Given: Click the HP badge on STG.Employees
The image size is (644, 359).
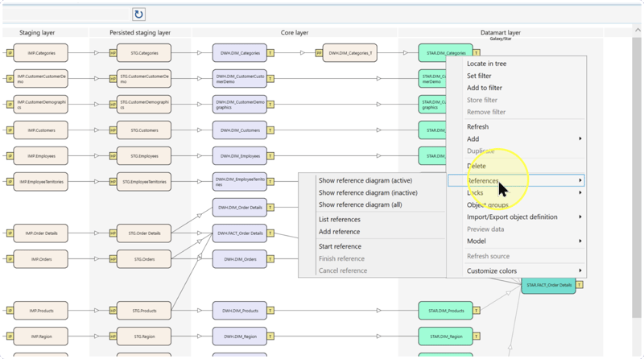Looking at the screenshot, I should pos(113,156).
